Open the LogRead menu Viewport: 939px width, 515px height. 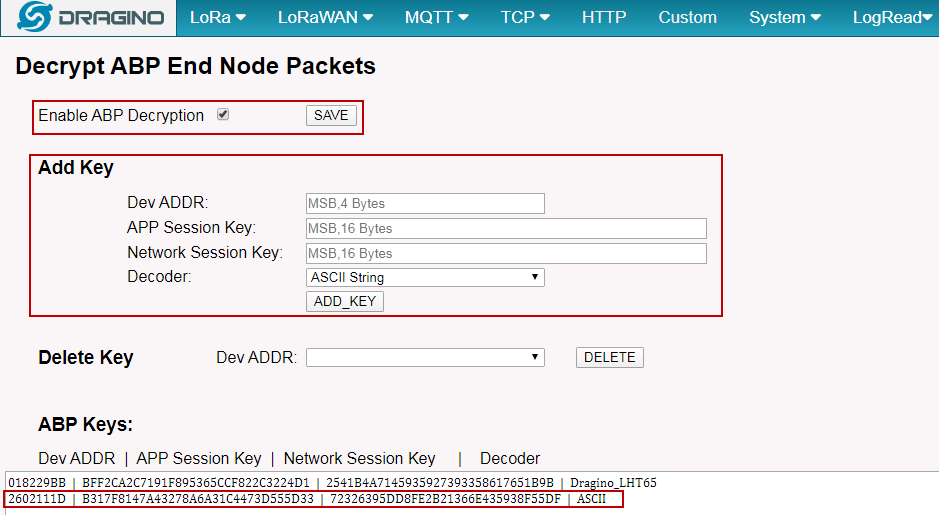[x=892, y=17]
